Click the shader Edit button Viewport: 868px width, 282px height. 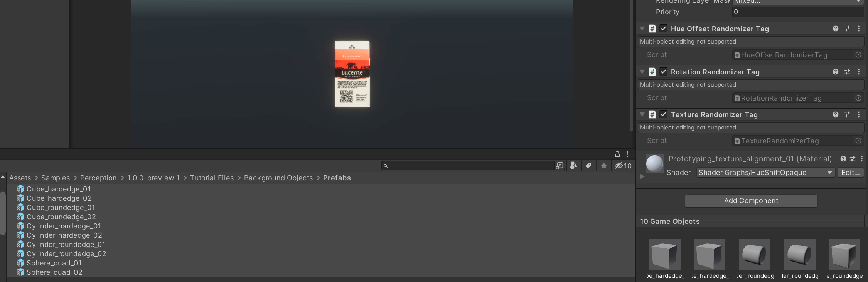pos(851,173)
